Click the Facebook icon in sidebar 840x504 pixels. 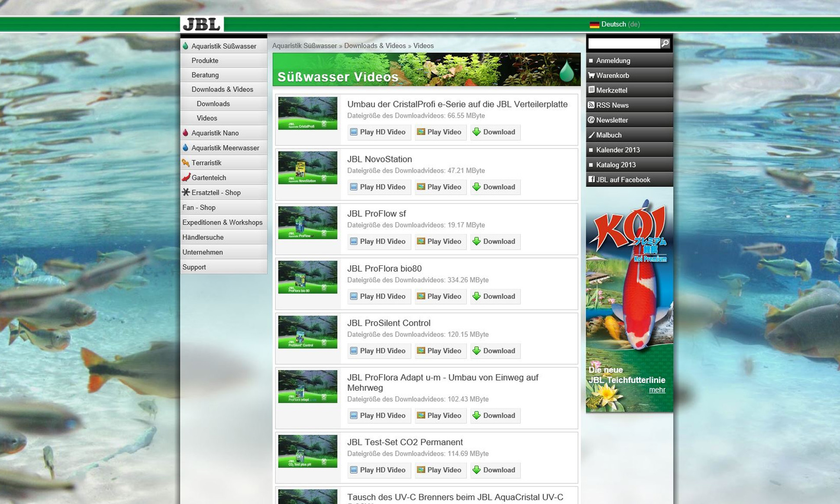point(591,179)
